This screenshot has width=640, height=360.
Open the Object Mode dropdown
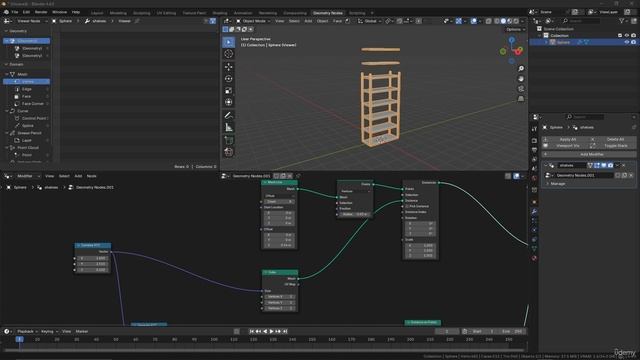point(252,21)
